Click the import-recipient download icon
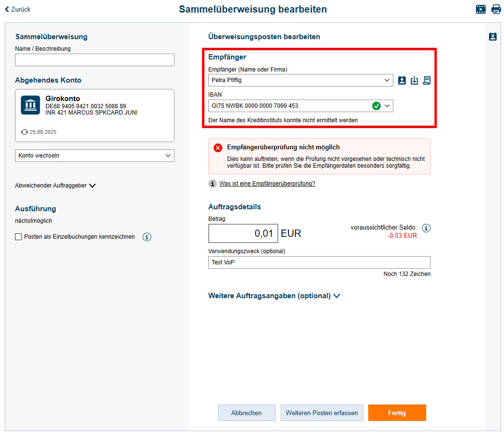504x433 pixels. coord(414,80)
